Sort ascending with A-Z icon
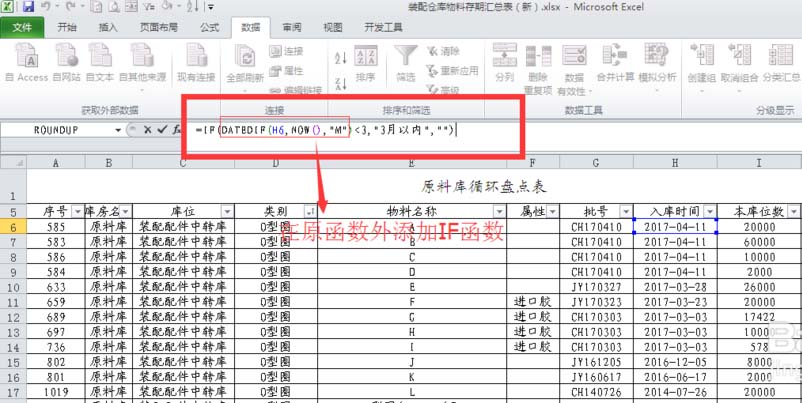 tap(341, 57)
